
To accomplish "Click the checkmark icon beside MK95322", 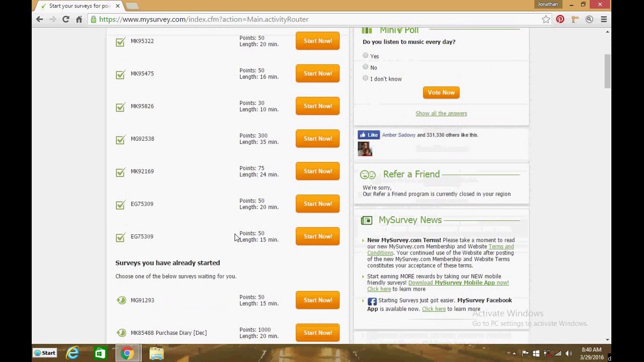I will pos(120,42).
